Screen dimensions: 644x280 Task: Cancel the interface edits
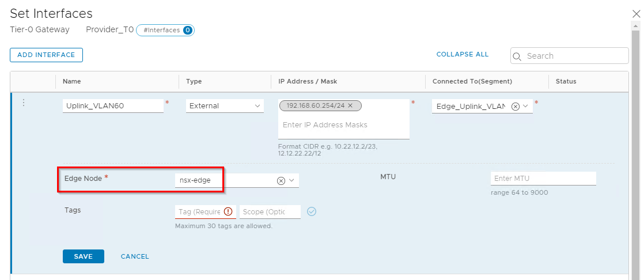(x=135, y=256)
